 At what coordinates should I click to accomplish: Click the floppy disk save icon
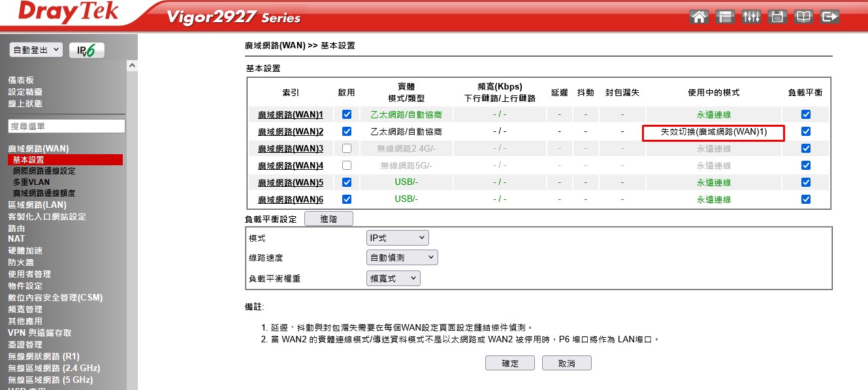pos(777,17)
